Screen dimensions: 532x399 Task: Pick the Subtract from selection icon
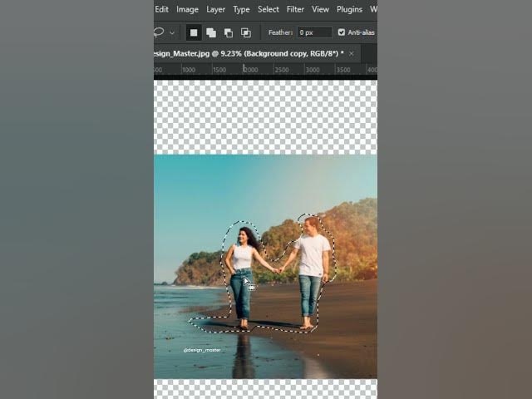[229, 32]
